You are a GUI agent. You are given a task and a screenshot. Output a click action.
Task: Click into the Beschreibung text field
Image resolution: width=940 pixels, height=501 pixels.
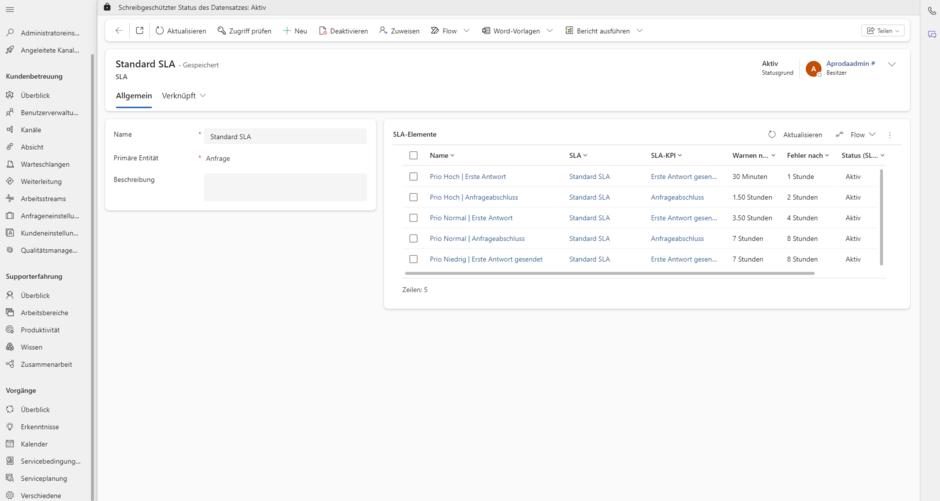click(x=285, y=187)
